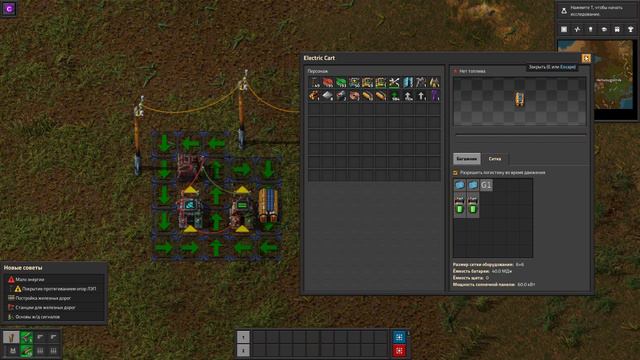Click the electric cart vehicle in the game world

pos(268,205)
